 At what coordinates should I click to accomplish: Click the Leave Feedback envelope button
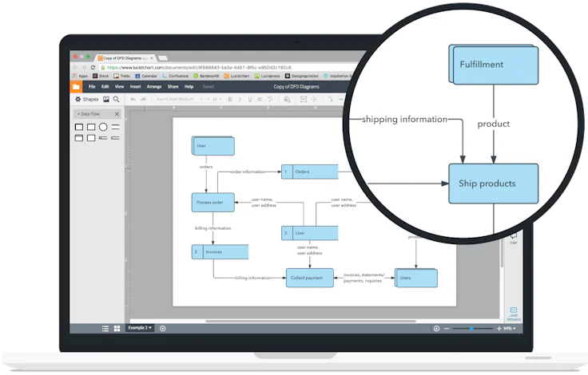point(514,314)
